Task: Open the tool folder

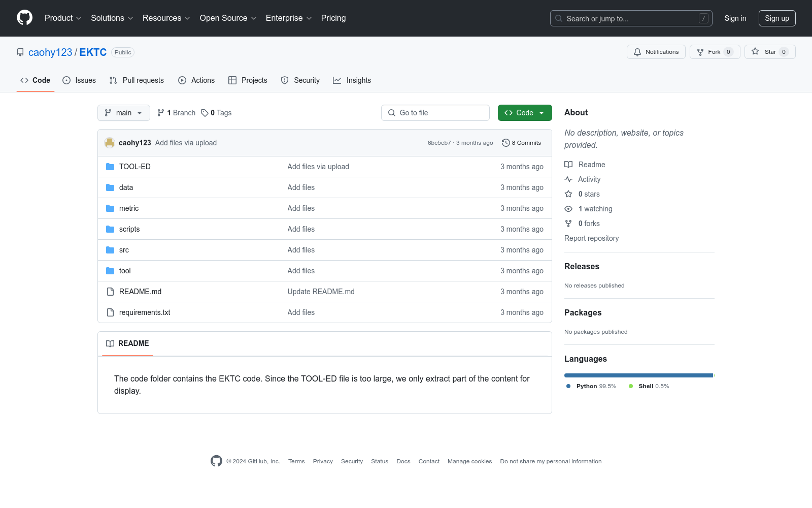Action: pyautogui.click(x=125, y=271)
